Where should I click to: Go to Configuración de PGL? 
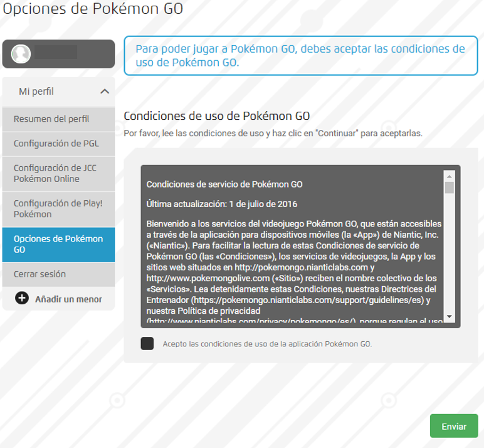pos(56,143)
